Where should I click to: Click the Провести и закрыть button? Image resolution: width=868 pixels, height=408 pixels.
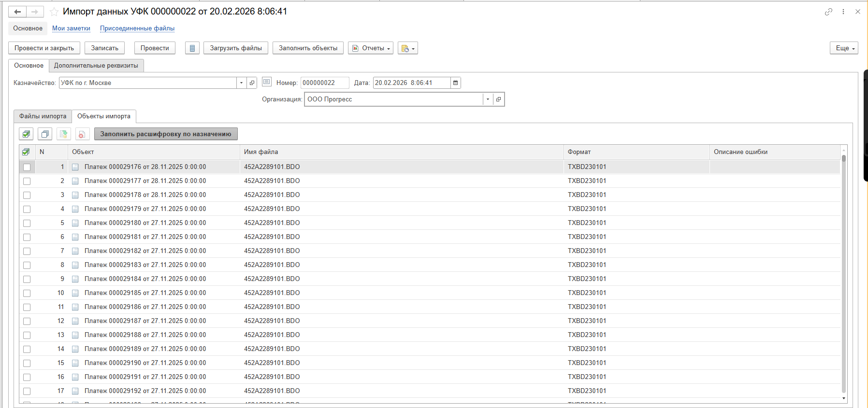pyautogui.click(x=44, y=48)
